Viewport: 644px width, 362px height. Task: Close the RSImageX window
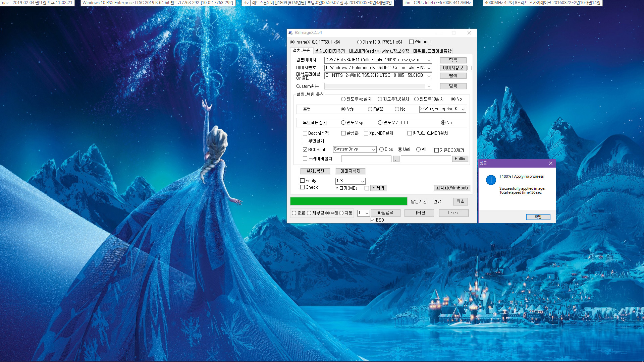[x=469, y=33]
